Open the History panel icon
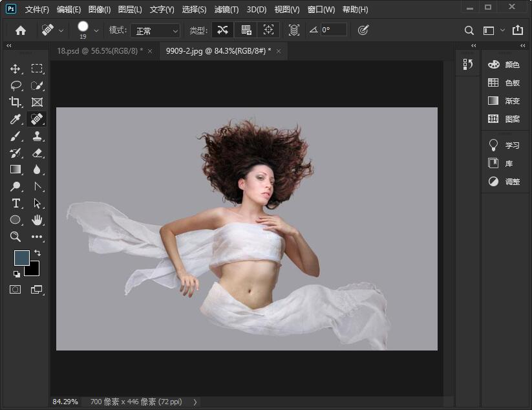The image size is (532, 410). 469,64
